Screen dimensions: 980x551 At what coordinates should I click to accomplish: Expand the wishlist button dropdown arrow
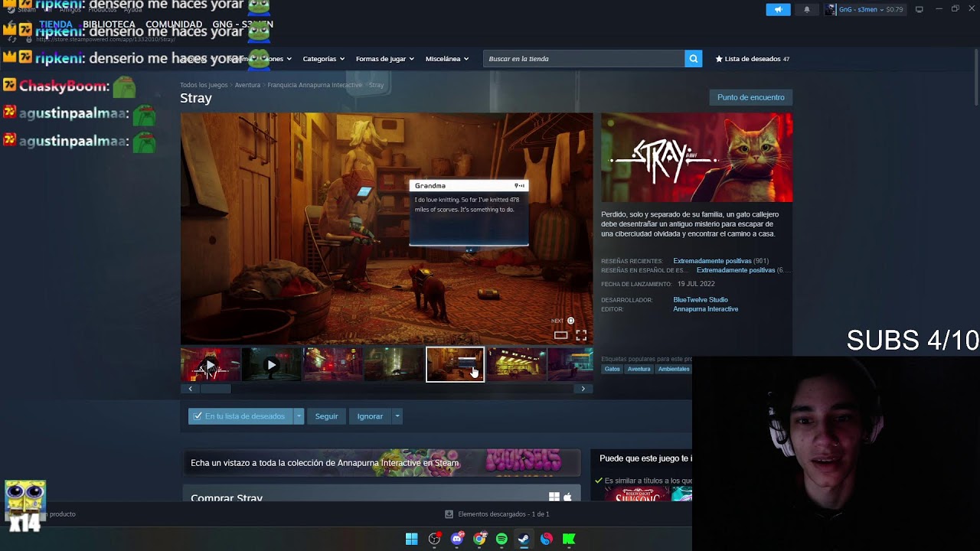tap(299, 416)
